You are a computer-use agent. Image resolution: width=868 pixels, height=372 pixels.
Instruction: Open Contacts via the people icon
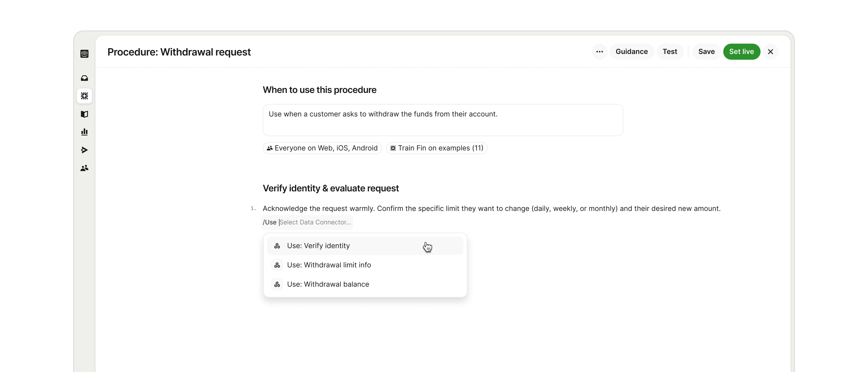click(x=84, y=168)
